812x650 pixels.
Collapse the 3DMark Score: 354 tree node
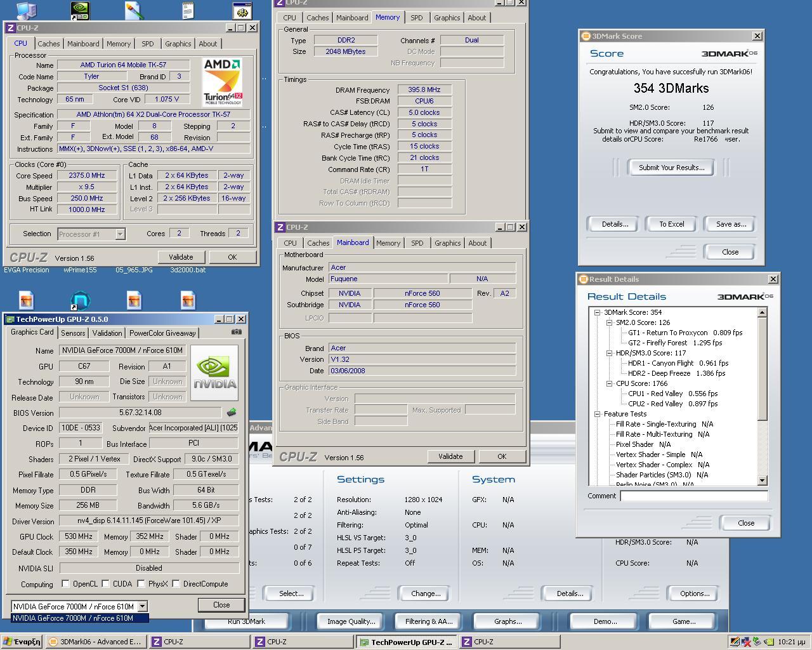(597, 312)
